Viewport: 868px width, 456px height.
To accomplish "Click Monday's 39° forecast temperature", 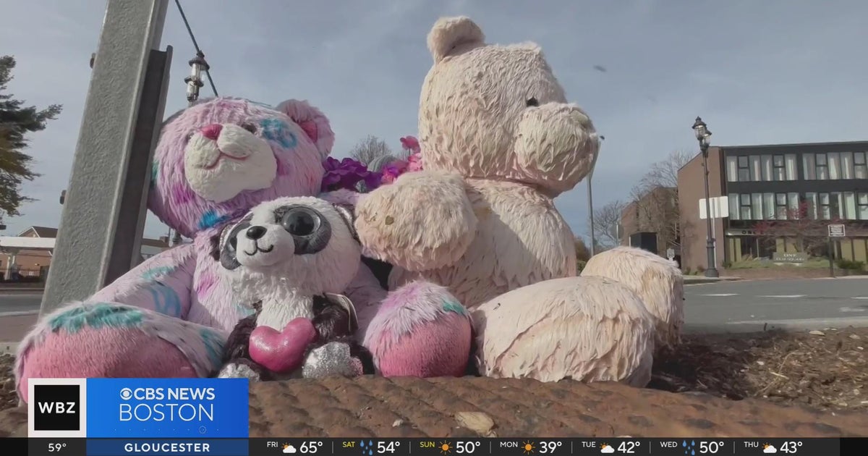I will click(550, 448).
